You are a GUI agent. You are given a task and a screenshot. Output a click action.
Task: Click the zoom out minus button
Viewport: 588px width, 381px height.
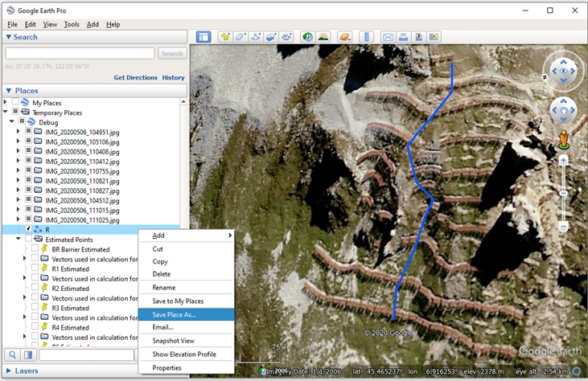[563, 227]
